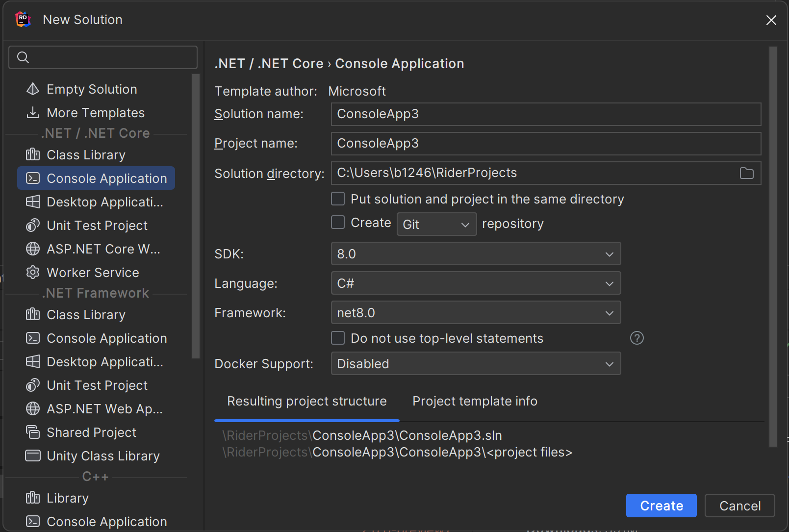Pick .NET Core Desktop Application icon
Viewport: 789px width, 532px height.
coord(33,202)
